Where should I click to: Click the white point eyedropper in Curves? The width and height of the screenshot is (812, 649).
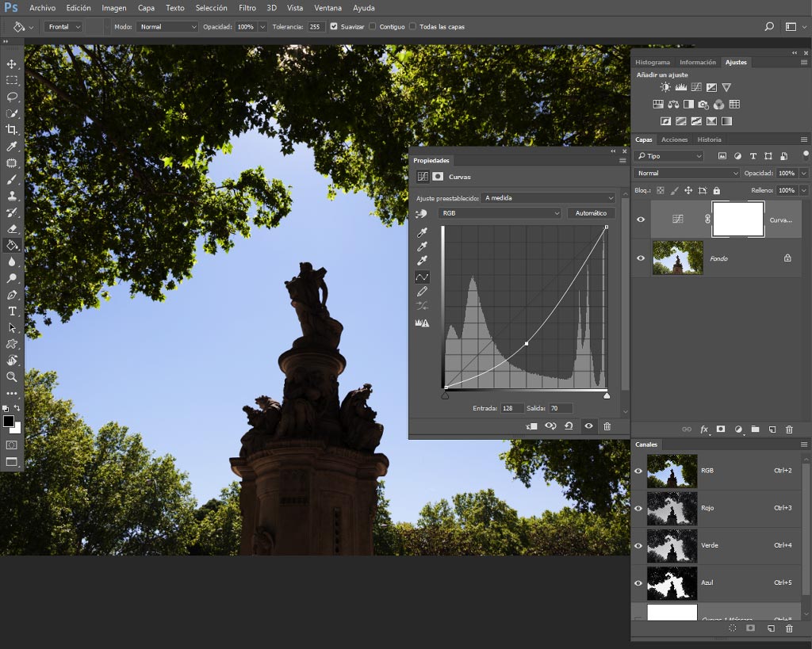coord(422,261)
